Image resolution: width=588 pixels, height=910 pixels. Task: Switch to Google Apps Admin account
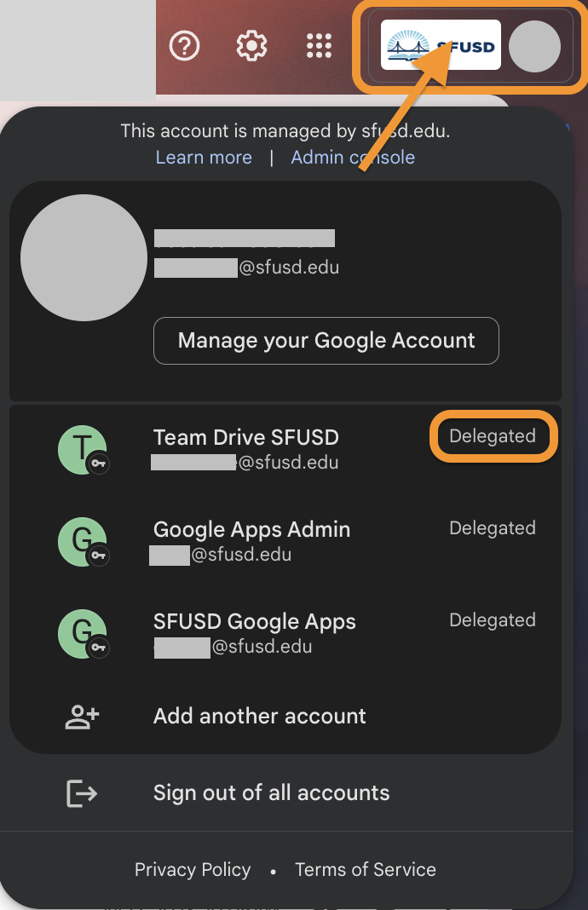point(285,542)
